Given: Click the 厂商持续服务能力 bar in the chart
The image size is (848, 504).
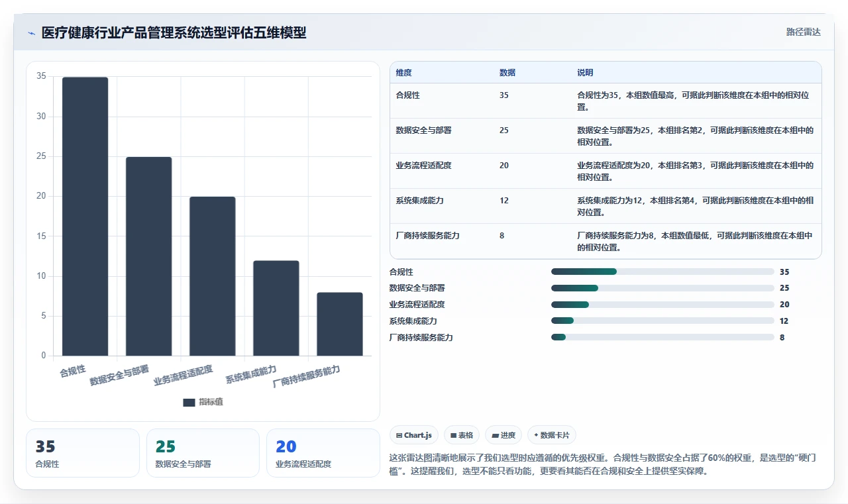Looking at the screenshot, I should point(339,324).
